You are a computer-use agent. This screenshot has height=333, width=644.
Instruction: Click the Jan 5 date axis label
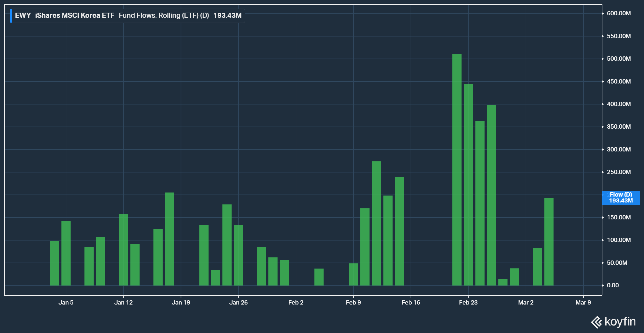[66, 302]
